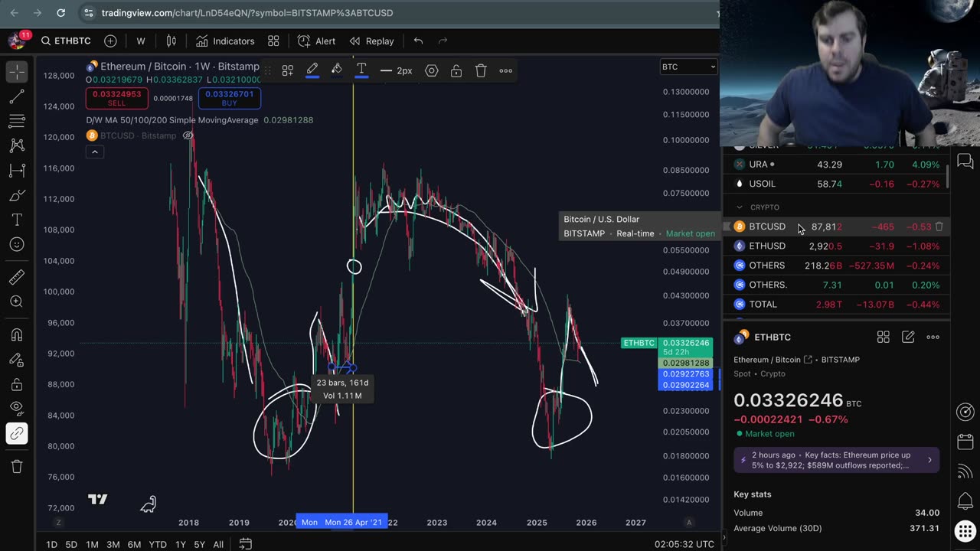
Task: Open the patterns drawing tools
Action: tap(17, 145)
